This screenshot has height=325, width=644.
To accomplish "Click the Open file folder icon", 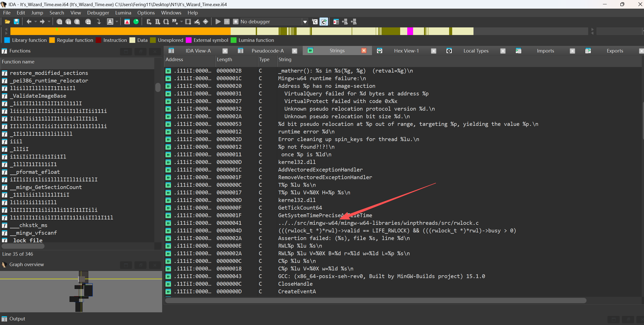I will [7, 22].
